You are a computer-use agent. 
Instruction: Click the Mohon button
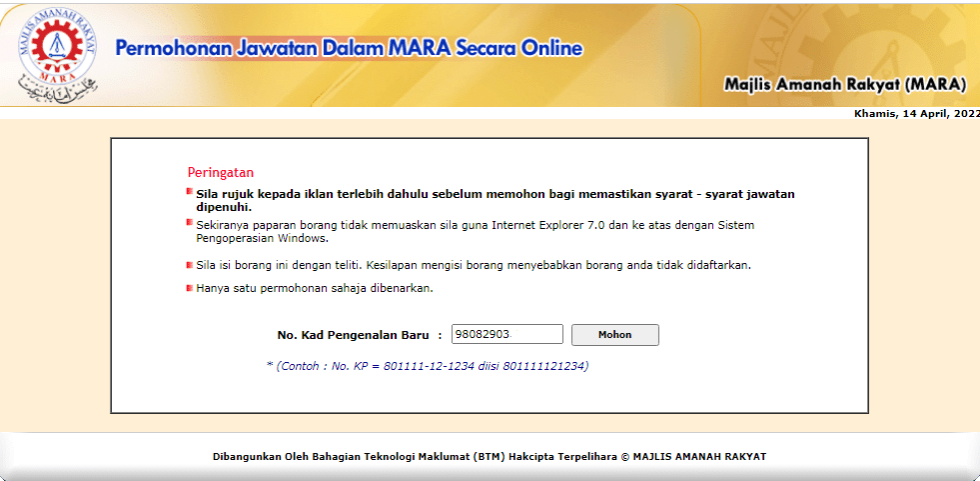[615, 335]
